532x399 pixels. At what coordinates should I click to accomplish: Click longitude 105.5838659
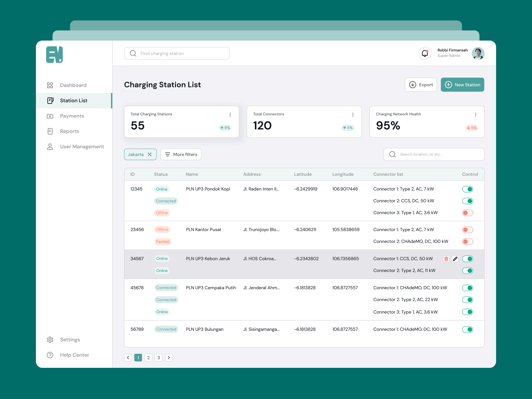[x=346, y=230]
